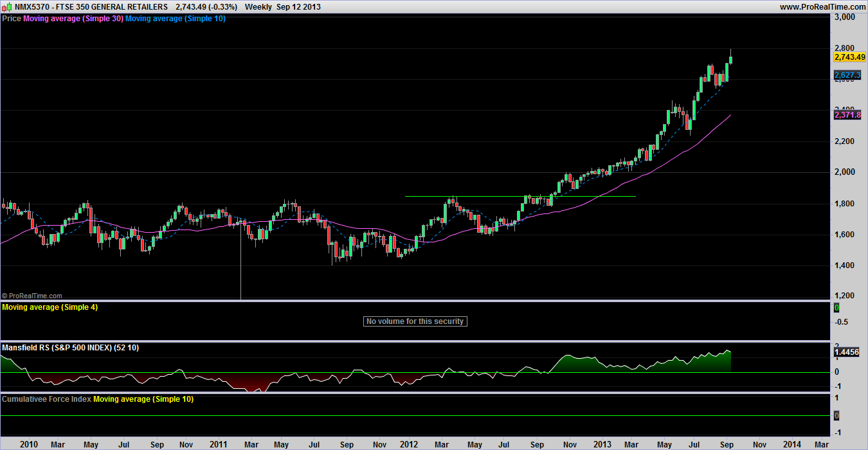Click the 2011 marker on the time axis
This screenshot has width=868, height=450.
[219, 444]
